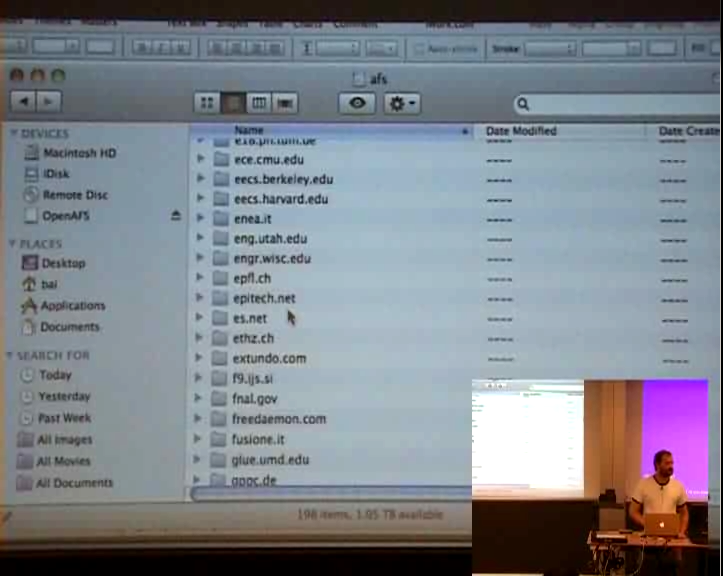Image resolution: width=723 pixels, height=576 pixels.
Task: Open the All Documents smart search
Action: 74,482
